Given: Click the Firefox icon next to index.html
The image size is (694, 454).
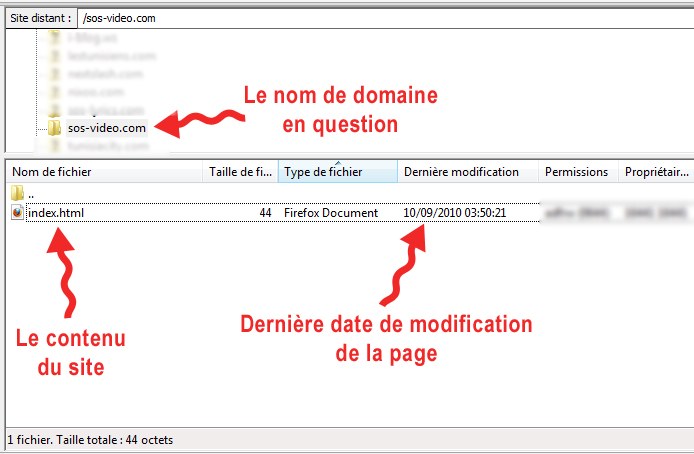Looking at the screenshot, I should [x=18, y=212].
